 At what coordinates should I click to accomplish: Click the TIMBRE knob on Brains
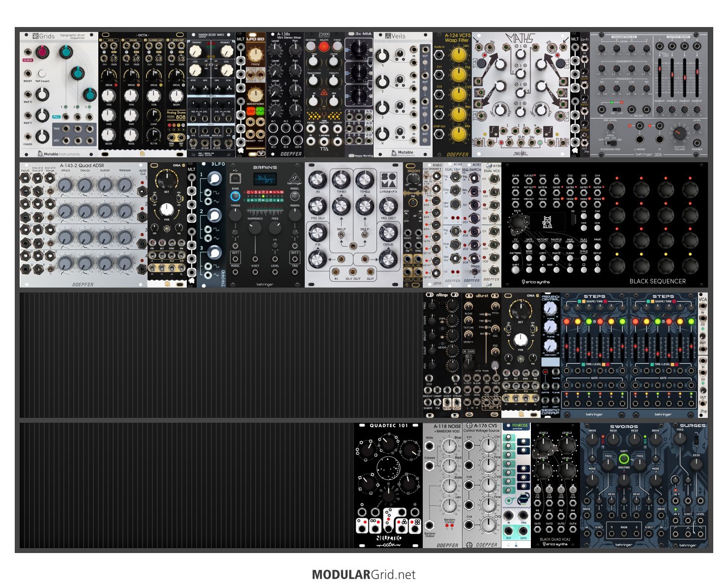tap(235, 214)
